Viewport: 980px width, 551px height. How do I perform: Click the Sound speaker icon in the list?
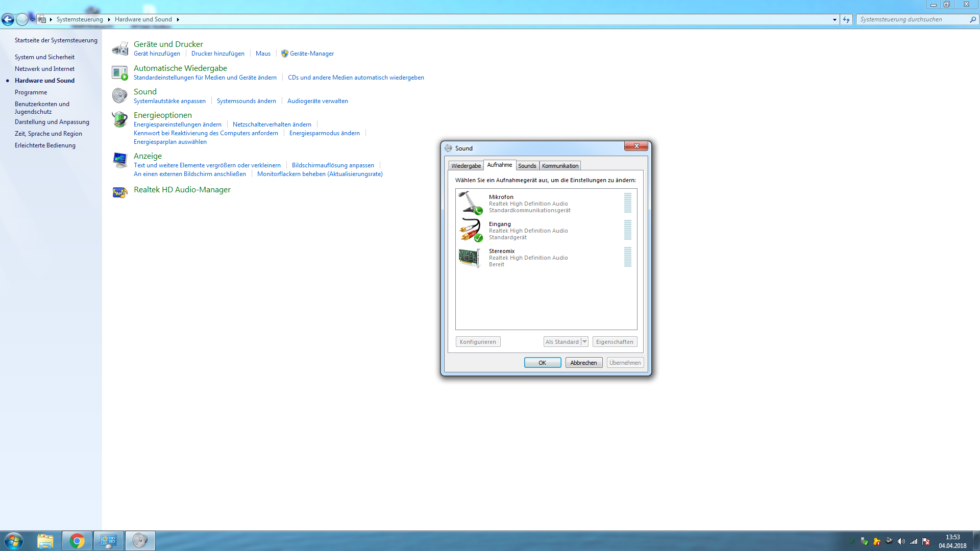pos(120,96)
